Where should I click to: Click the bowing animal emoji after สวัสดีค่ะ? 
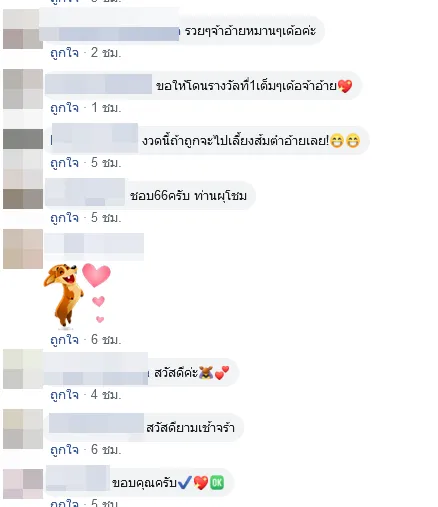click(x=206, y=373)
